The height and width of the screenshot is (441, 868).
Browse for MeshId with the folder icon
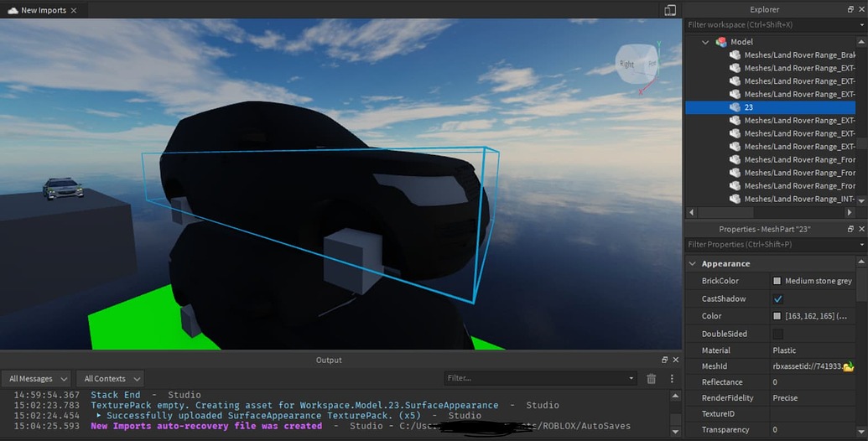tap(848, 366)
